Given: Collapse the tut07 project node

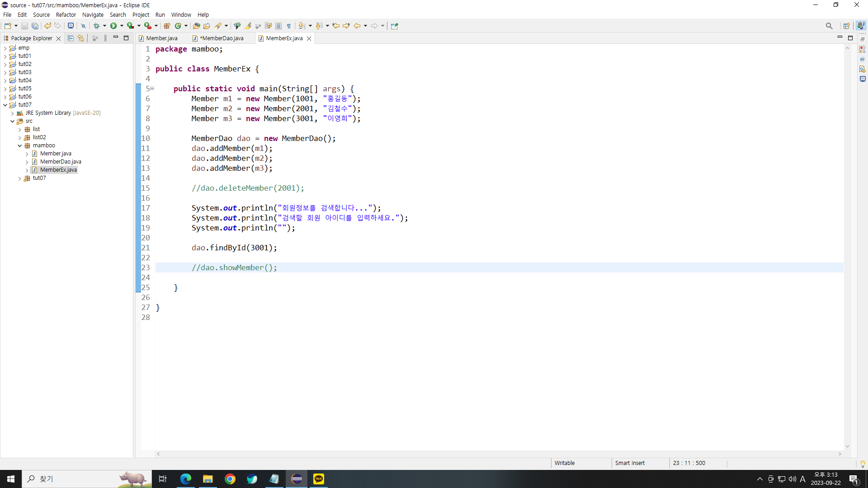Looking at the screenshot, I should pos(5,105).
